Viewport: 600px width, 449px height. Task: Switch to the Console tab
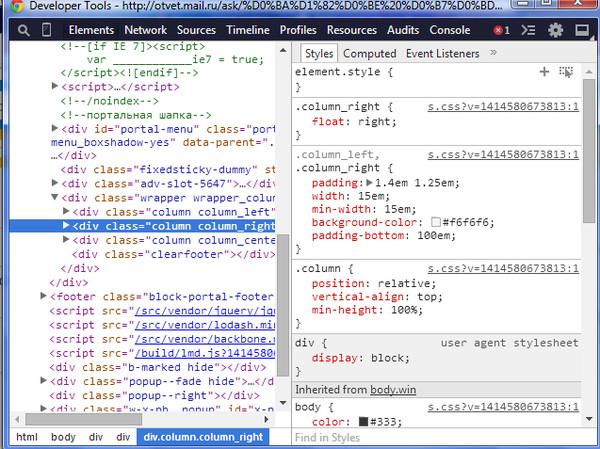450,30
